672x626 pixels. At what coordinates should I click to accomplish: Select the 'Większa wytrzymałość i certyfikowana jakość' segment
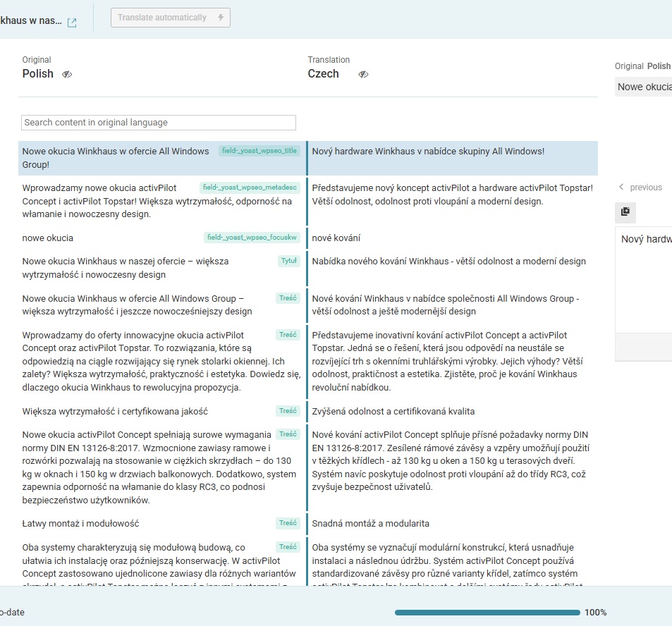click(115, 412)
